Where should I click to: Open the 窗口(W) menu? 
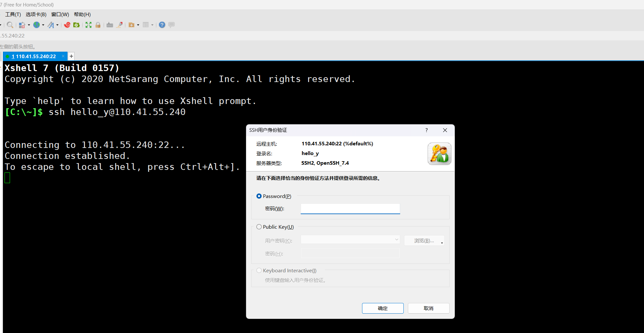coord(60,15)
